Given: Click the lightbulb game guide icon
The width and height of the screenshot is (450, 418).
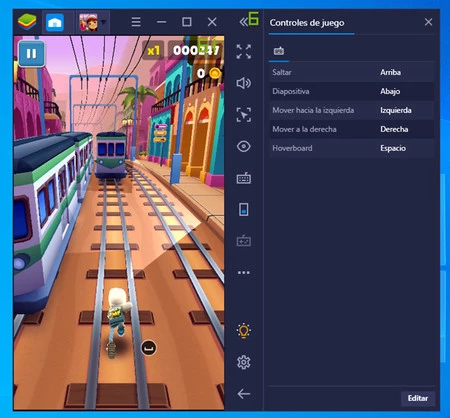Looking at the screenshot, I should pyautogui.click(x=244, y=331).
